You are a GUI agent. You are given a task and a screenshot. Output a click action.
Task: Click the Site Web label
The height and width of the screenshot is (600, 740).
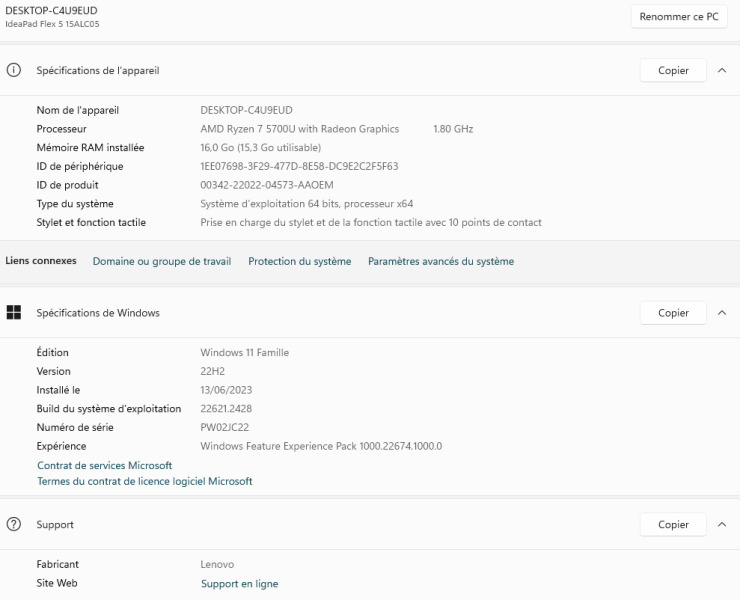click(57, 583)
